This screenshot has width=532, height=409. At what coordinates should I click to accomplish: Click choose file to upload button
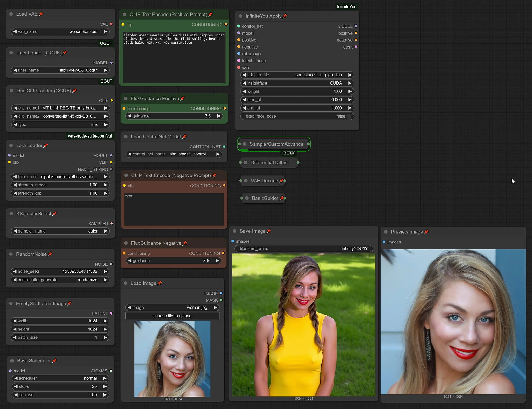172,316
